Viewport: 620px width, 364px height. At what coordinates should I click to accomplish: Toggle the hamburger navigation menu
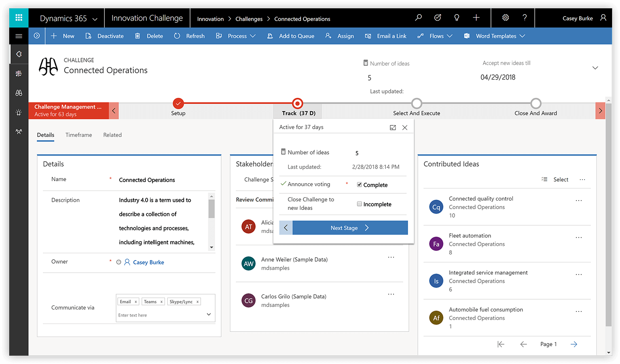tap(19, 36)
